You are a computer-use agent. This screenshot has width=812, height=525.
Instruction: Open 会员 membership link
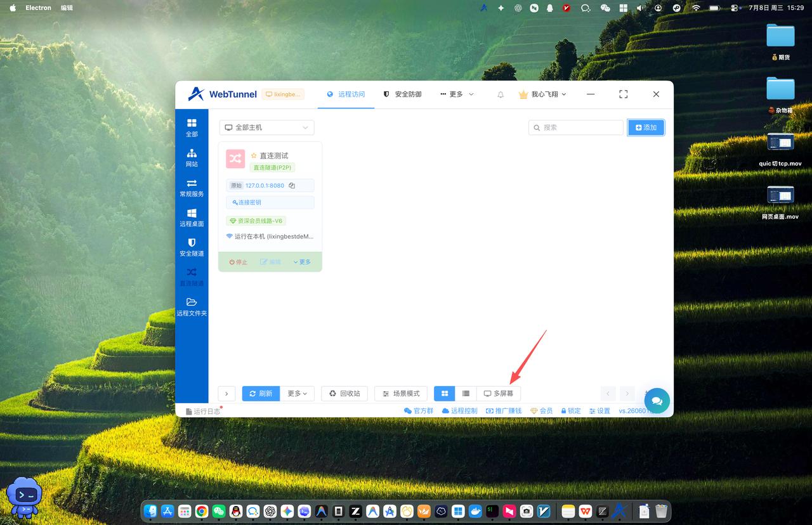click(542, 411)
